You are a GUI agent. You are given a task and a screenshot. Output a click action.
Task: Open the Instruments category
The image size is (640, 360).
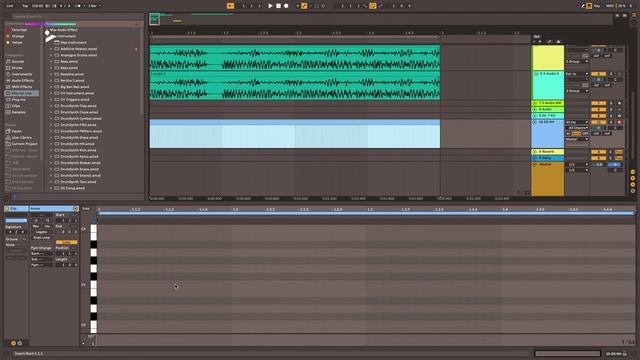pos(22,74)
